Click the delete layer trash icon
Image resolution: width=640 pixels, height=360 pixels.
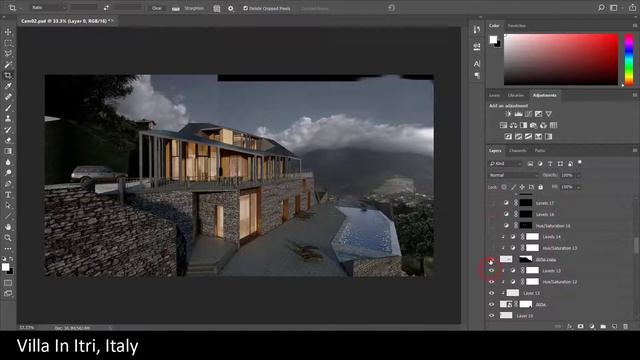(x=626, y=327)
